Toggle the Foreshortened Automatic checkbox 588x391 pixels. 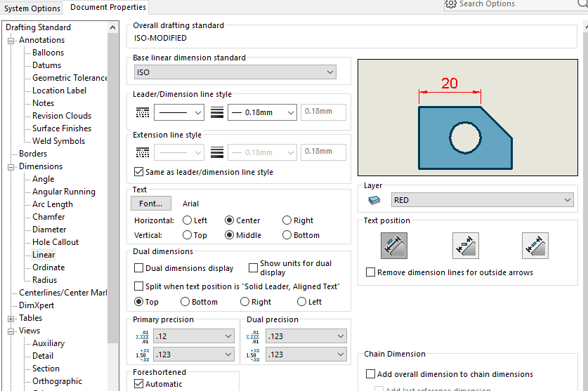[139, 383]
